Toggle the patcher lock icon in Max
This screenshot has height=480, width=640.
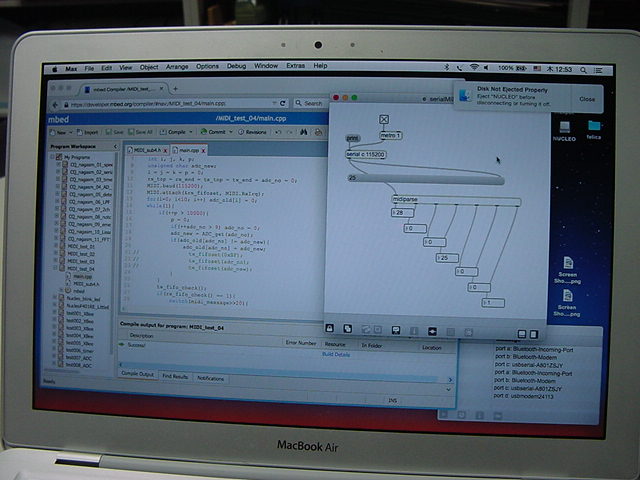(330, 328)
